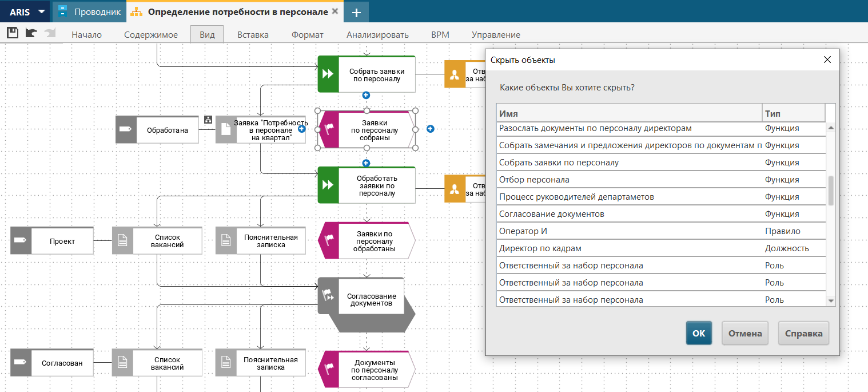
Task: Select flag icon of 'Документы по персоналу согласованы'
Action: click(328, 369)
